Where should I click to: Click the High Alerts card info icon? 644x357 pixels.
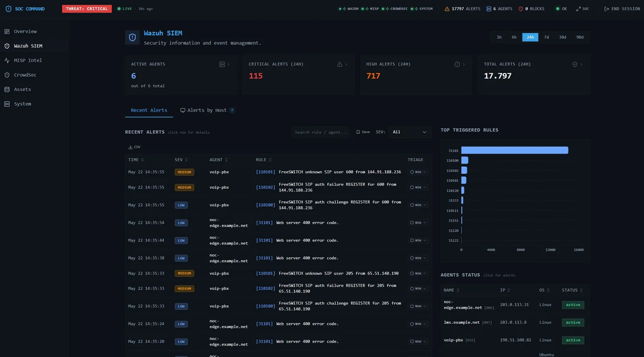pos(457,64)
